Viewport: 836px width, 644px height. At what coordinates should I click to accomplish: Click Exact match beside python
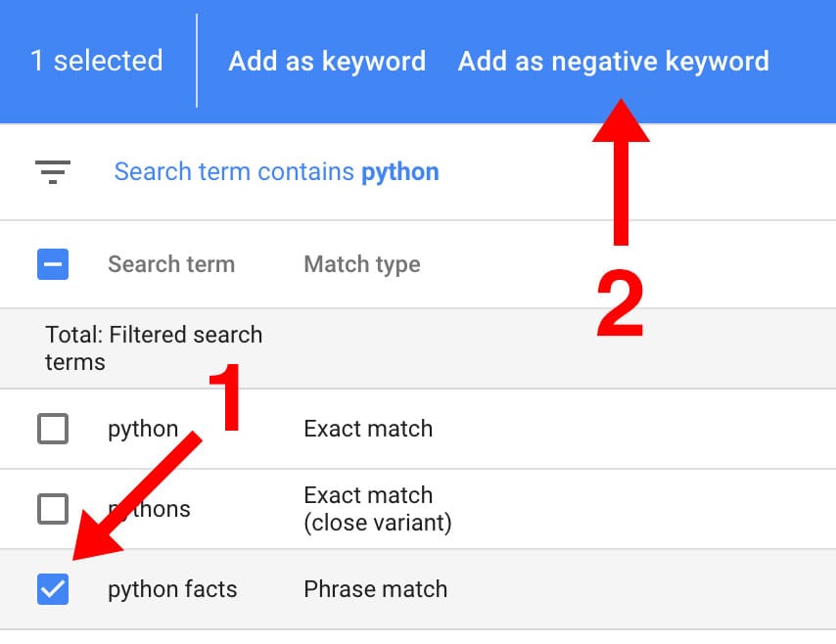tap(367, 429)
